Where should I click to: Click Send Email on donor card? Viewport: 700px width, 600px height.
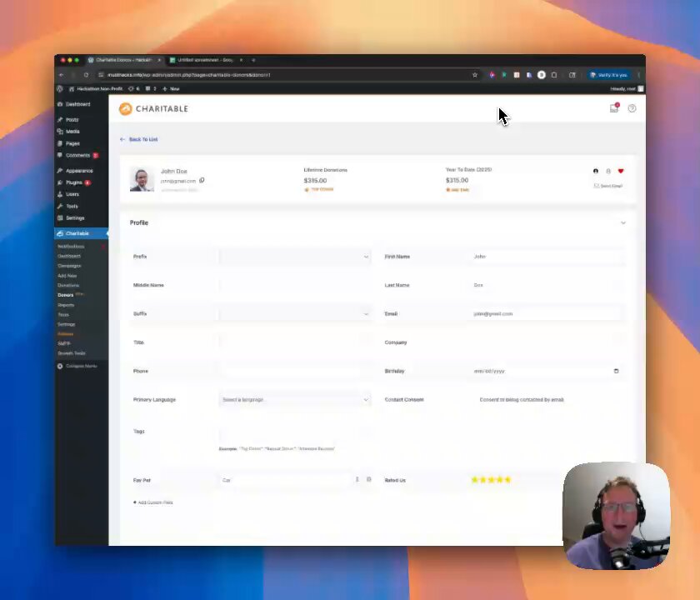[x=608, y=186]
